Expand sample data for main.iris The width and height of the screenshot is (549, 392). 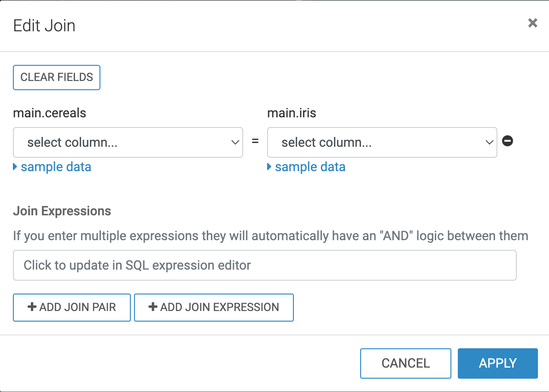coord(310,167)
